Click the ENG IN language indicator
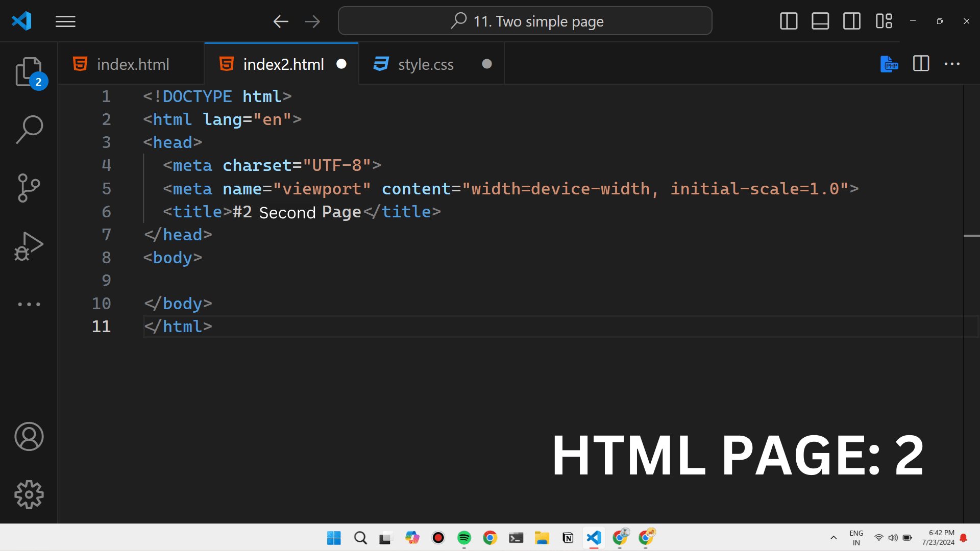Image resolution: width=980 pixels, height=551 pixels. pyautogui.click(x=856, y=538)
